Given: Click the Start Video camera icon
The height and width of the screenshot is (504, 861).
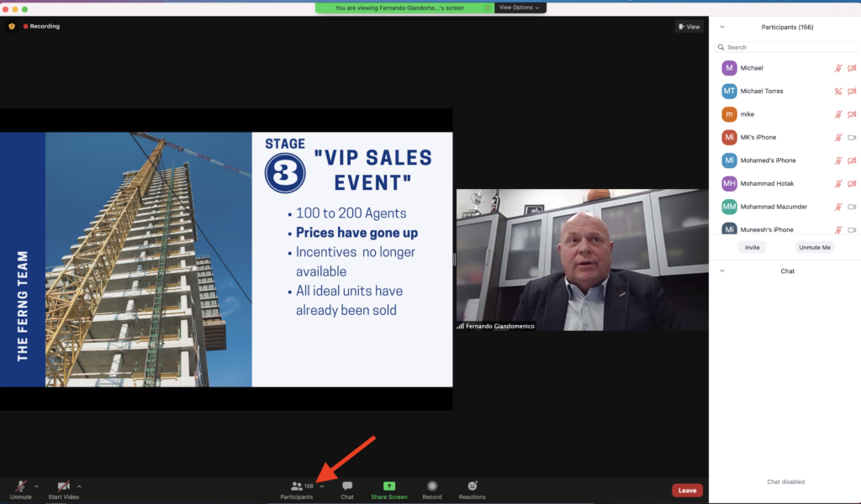Looking at the screenshot, I should 64,486.
